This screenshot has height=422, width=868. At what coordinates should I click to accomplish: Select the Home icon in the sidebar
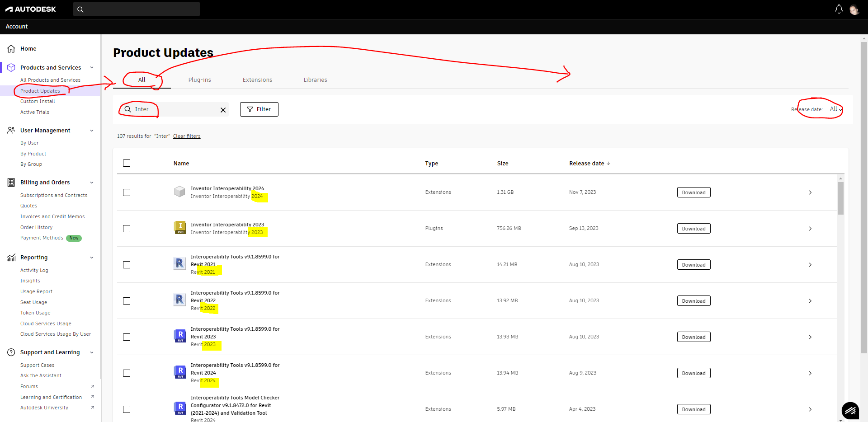tap(11, 48)
